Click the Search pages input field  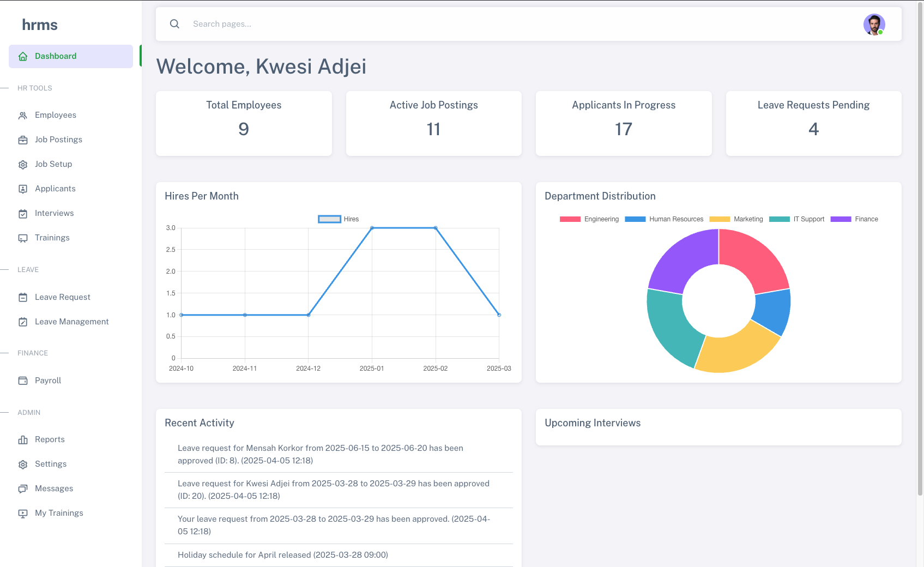coord(491,24)
